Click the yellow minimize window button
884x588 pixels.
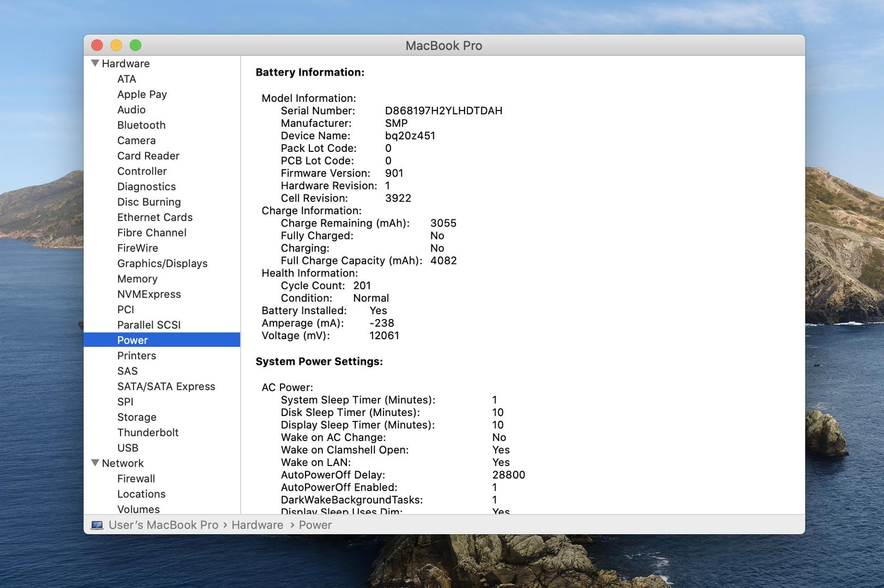116,45
